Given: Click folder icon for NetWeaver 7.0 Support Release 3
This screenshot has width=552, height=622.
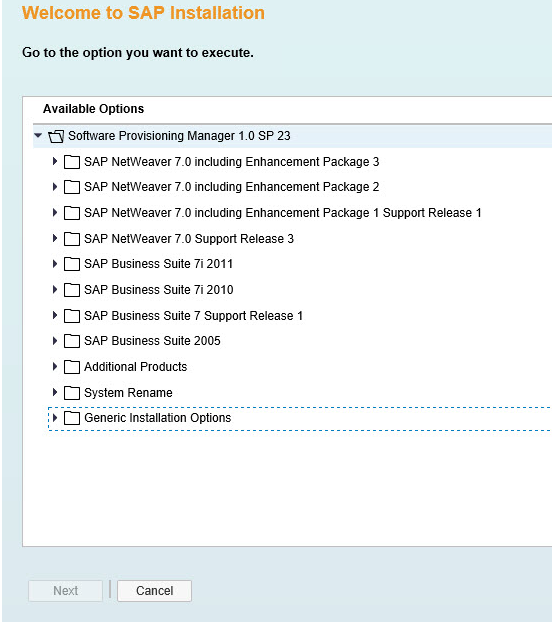Looking at the screenshot, I should (72, 239).
